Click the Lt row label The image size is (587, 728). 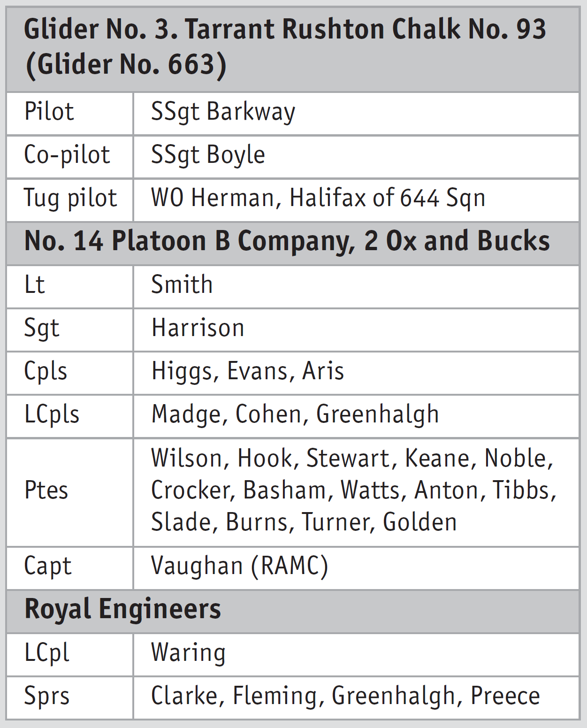point(35,285)
